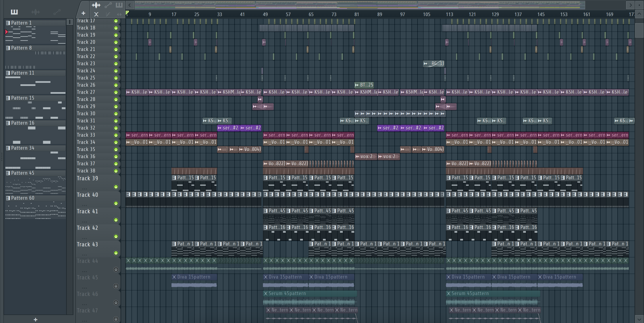Select the Track 42 header
644x323 pixels.
(x=98, y=232)
